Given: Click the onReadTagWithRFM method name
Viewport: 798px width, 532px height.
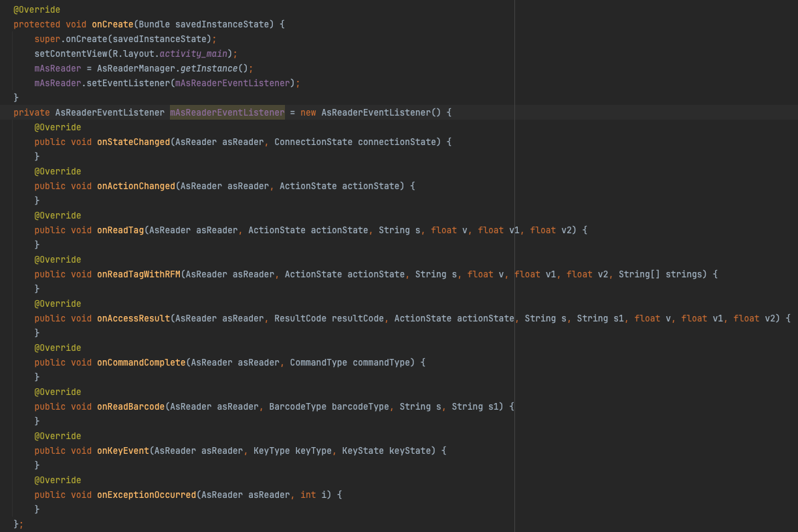Looking at the screenshot, I should [x=138, y=274].
